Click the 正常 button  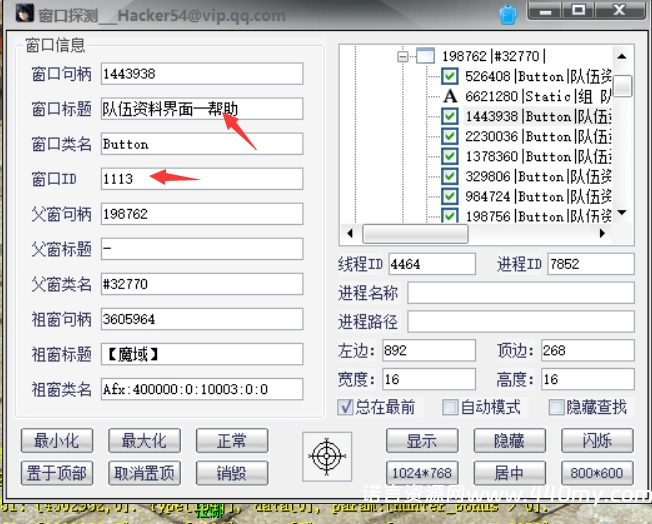(x=232, y=441)
